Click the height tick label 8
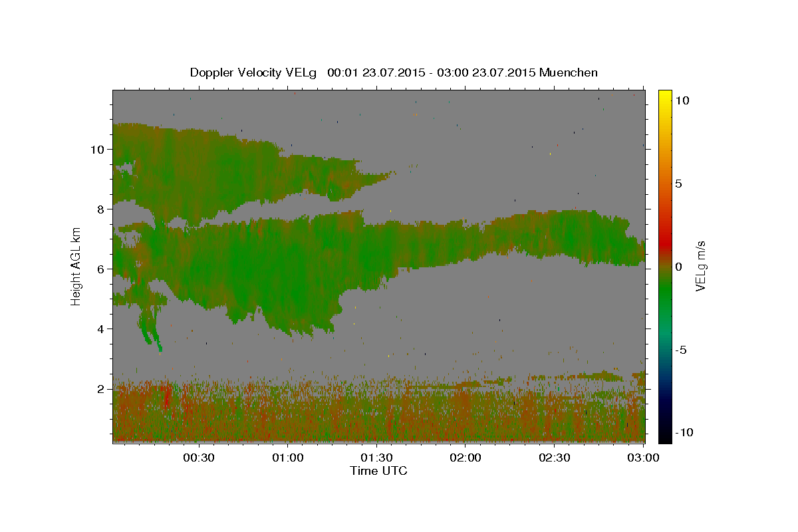The width and height of the screenshot is (798, 532). [99, 209]
